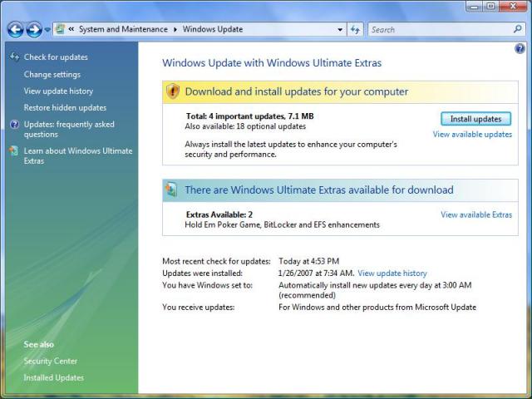
Task: Click the Control Panel icon in address bar
Action: (61, 29)
